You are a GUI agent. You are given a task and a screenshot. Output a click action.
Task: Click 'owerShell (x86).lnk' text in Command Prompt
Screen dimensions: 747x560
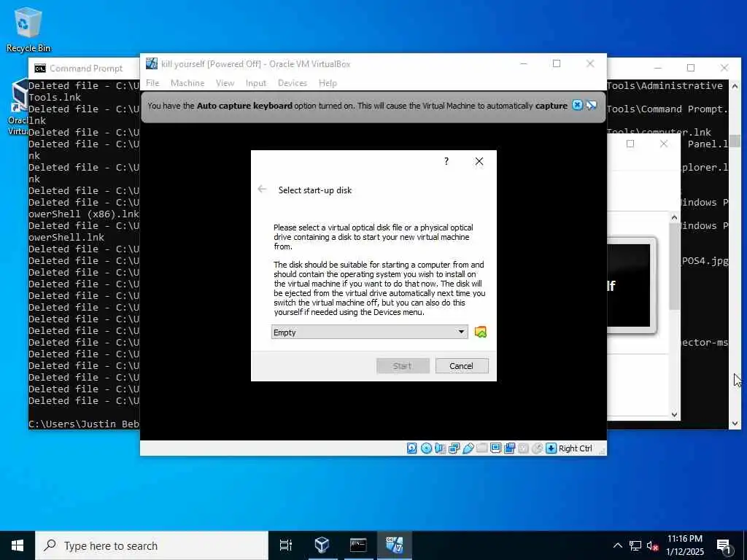pos(84,214)
